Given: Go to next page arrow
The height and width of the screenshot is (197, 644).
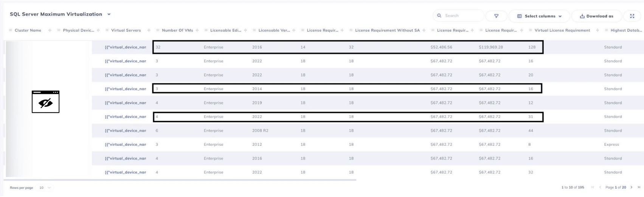Looking at the screenshot, I should coord(631,187).
